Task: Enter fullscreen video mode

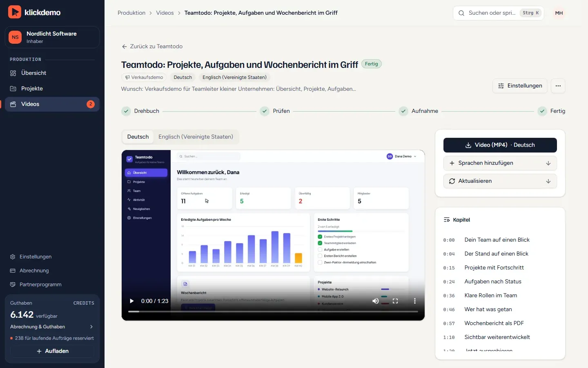Action: [395, 301]
